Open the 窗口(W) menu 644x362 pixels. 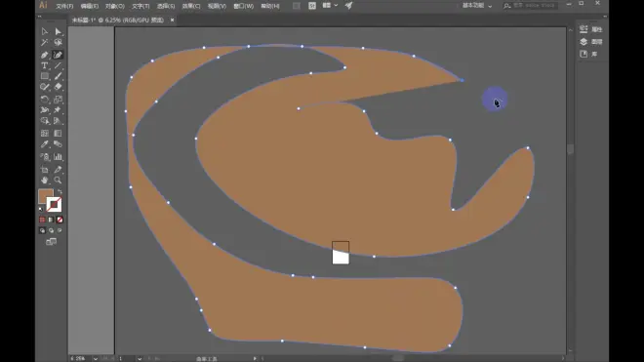tap(243, 6)
